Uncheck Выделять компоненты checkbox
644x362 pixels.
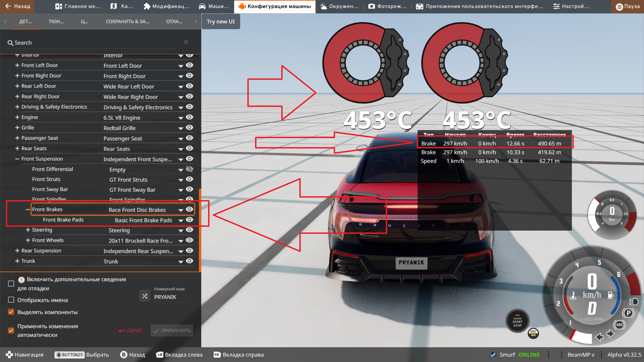pos(11,312)
